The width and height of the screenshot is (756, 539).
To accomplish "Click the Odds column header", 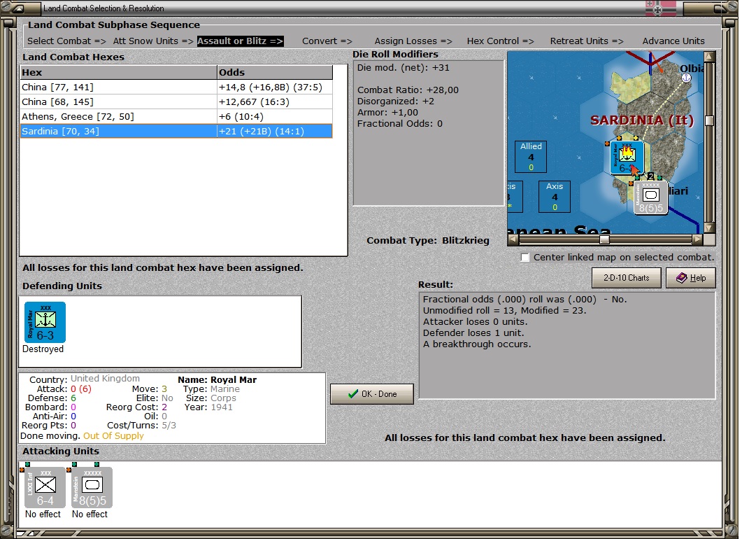I will coord(275,72).
